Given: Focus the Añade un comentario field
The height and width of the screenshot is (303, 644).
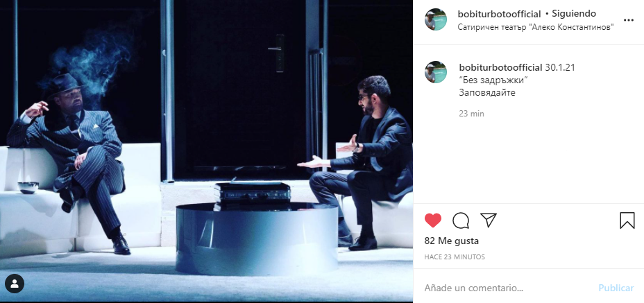Looking at the screenshot, I should tap(508, 288).
